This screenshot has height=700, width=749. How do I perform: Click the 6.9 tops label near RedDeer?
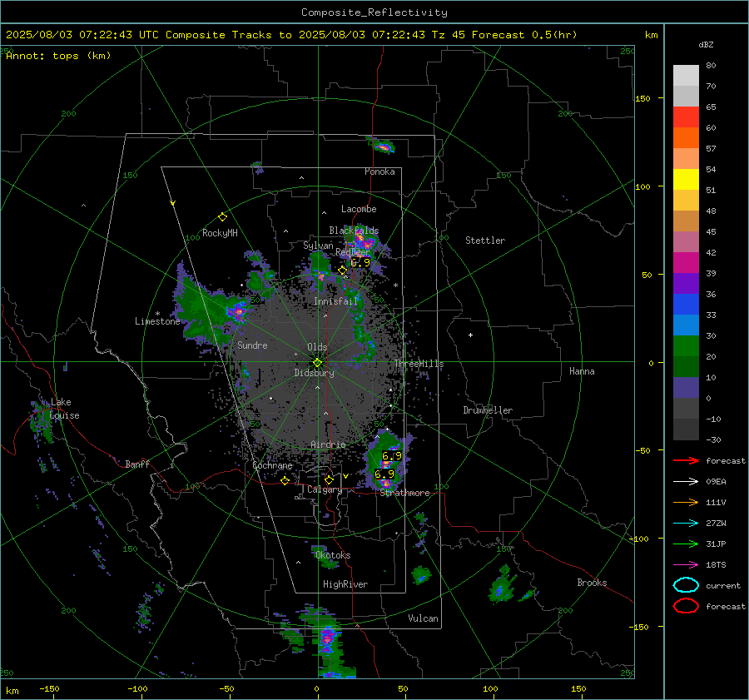click(x=360, y=262)
